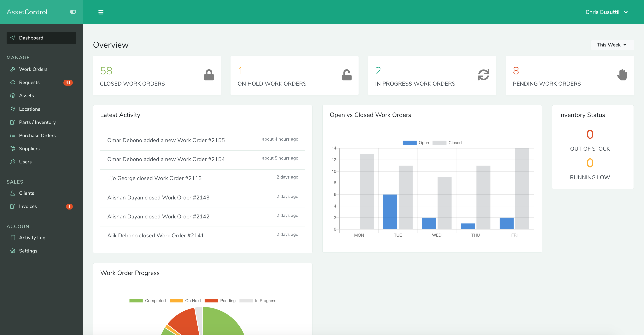Click the Out of Stock count
Screen dimensions: 644x335
590,134
